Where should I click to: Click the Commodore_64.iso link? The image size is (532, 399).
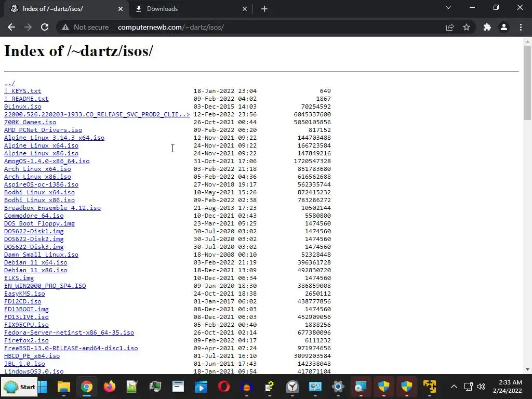tap(34, 216)
